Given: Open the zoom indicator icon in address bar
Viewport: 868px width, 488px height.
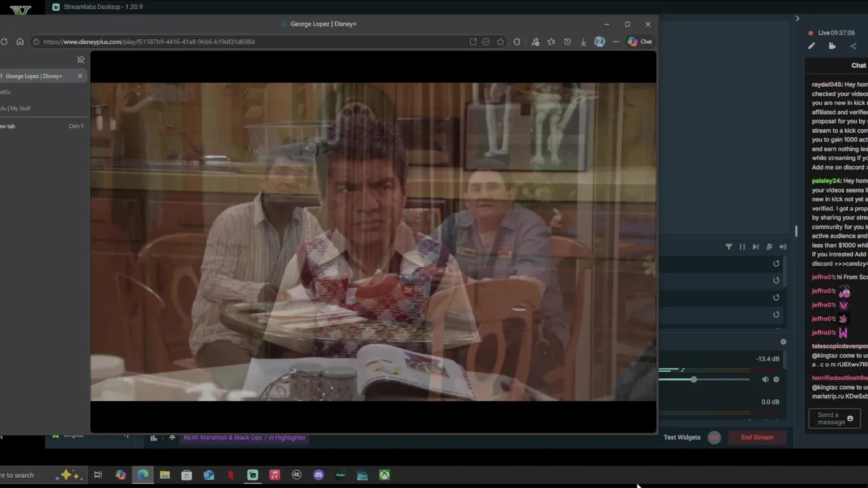Looking at the screenshot, I should tap(486, 42).
